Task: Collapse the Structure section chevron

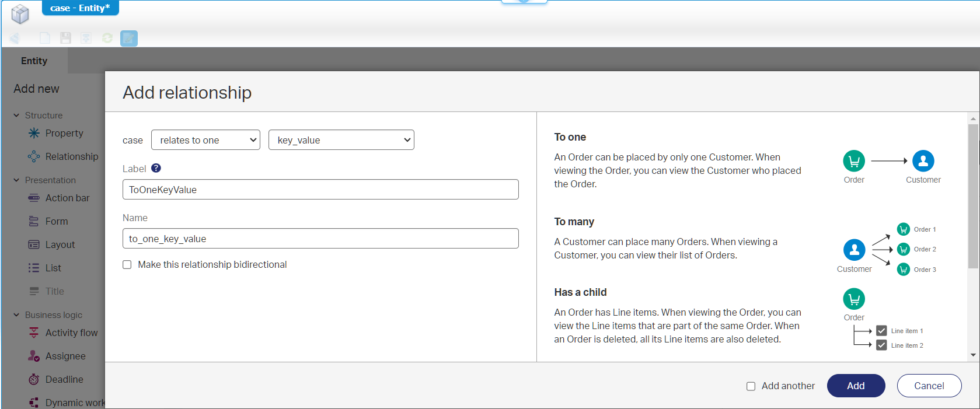Action: point(16,116)
